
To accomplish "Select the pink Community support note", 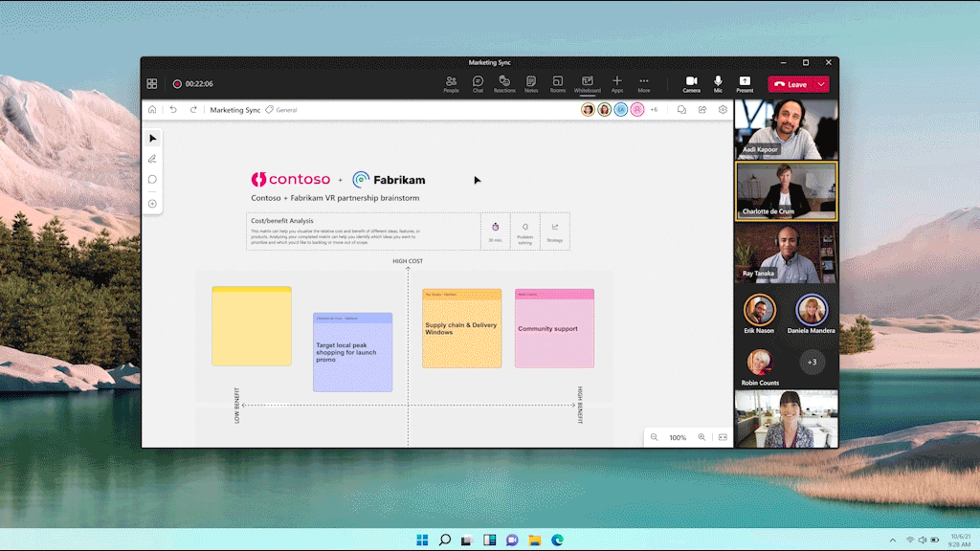I will coord(554,328).
